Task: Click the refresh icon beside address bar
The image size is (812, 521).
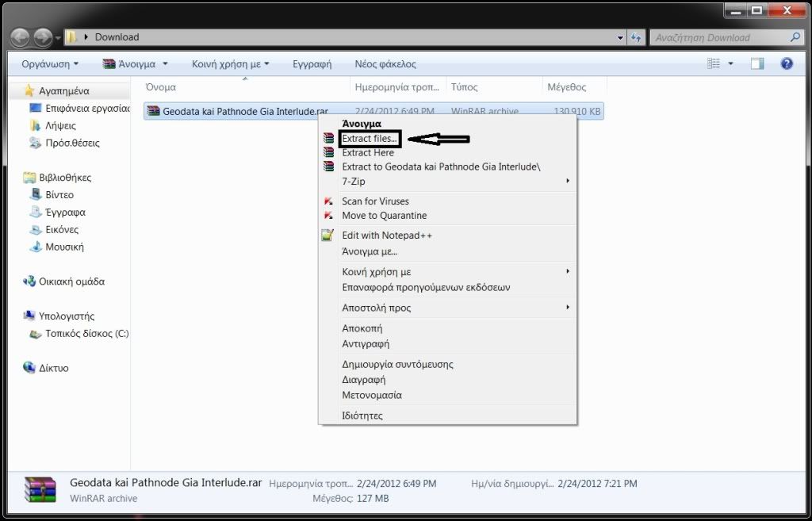Action: pyautogui.click(x=636, y=37)
